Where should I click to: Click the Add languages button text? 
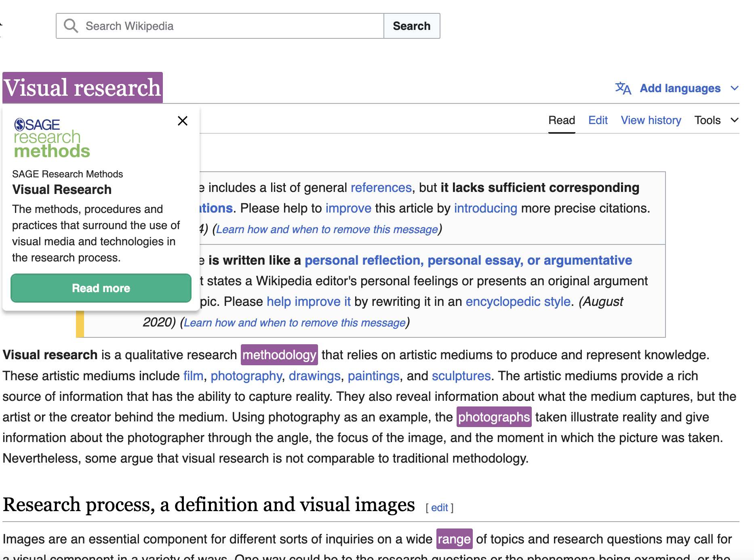(680, 88)
